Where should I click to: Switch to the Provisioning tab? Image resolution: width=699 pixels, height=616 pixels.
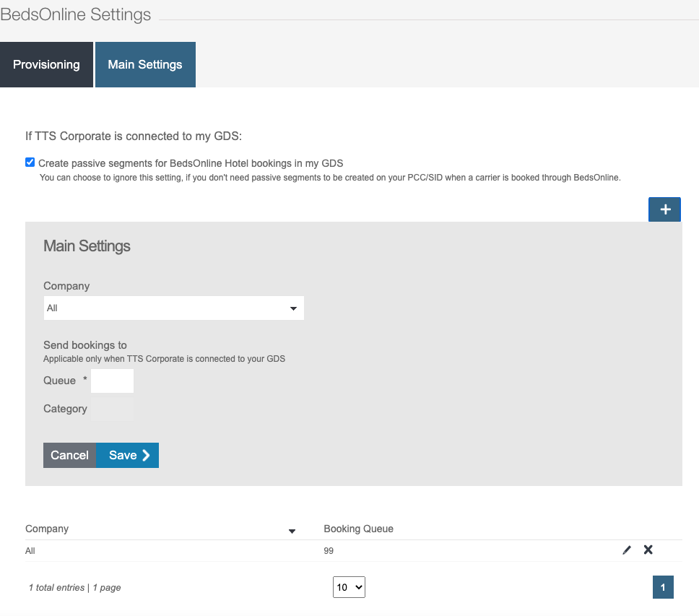(x=46, y=65)
